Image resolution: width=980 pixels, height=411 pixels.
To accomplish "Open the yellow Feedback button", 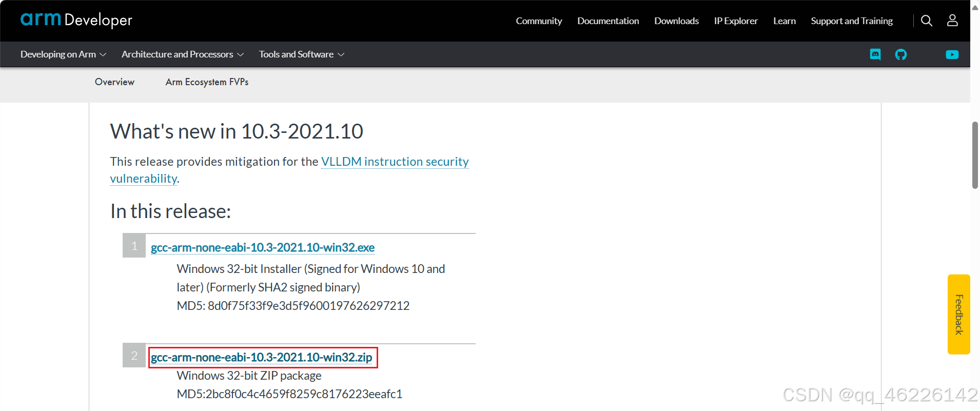I will (958, 315).
